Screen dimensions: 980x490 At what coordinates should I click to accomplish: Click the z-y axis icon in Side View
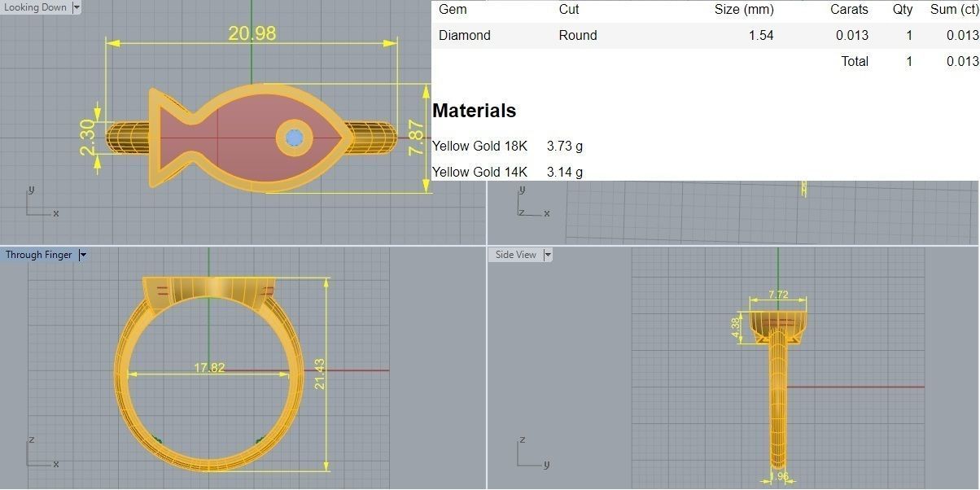(532, 452)
